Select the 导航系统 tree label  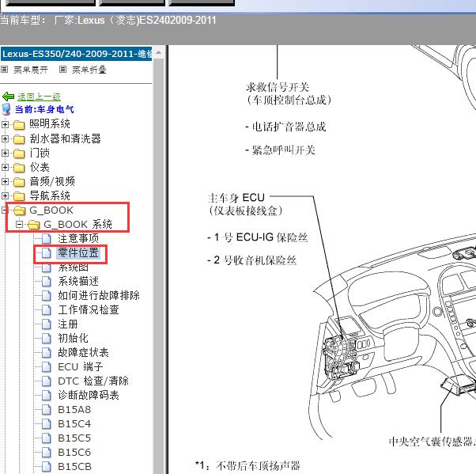point(50,195)
